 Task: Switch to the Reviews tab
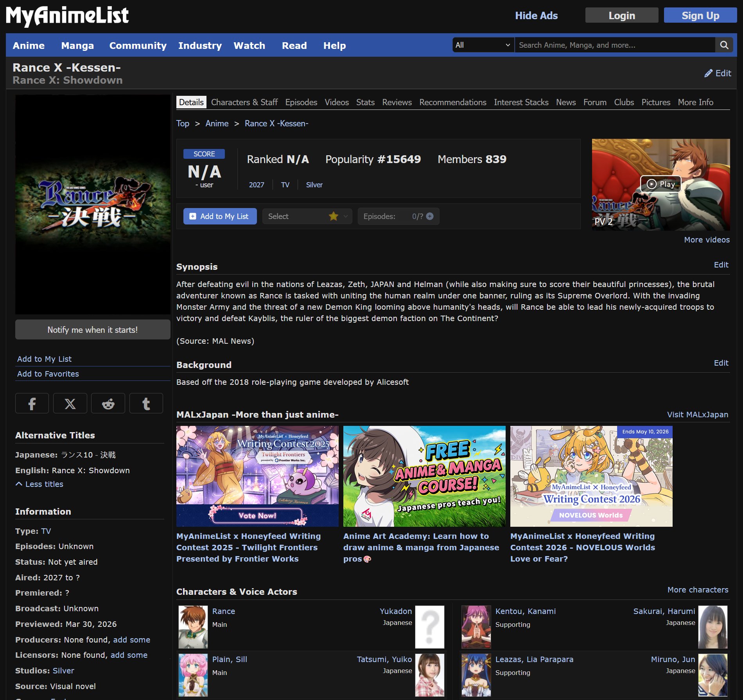[x=397, y=102]
